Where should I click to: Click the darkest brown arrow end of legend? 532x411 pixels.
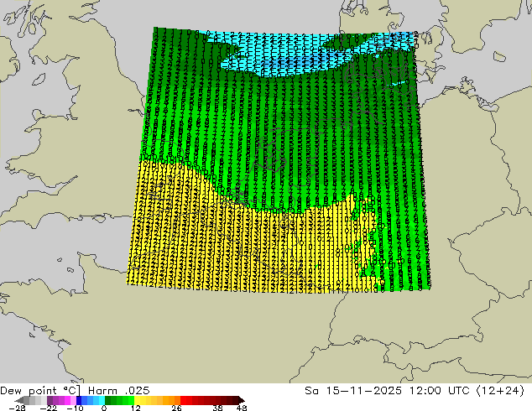241,400
